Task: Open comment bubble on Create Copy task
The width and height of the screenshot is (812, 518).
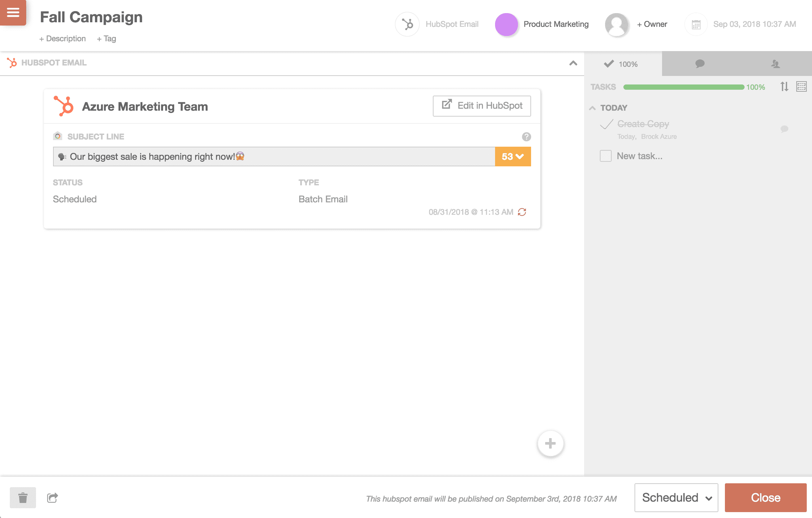Action: [784, 128]
